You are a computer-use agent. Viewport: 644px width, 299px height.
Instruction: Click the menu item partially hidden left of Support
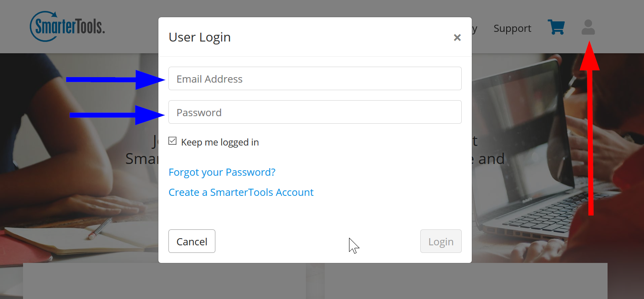[x=474, y=28]
